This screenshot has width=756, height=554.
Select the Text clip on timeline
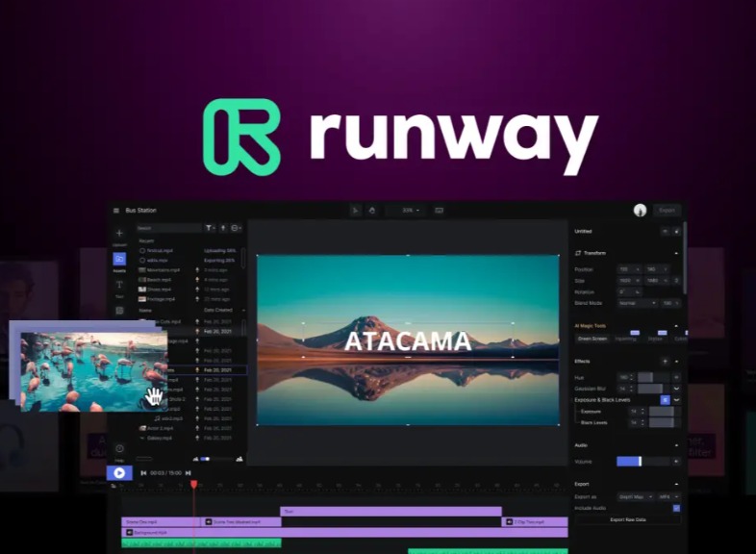pos(391,511)
